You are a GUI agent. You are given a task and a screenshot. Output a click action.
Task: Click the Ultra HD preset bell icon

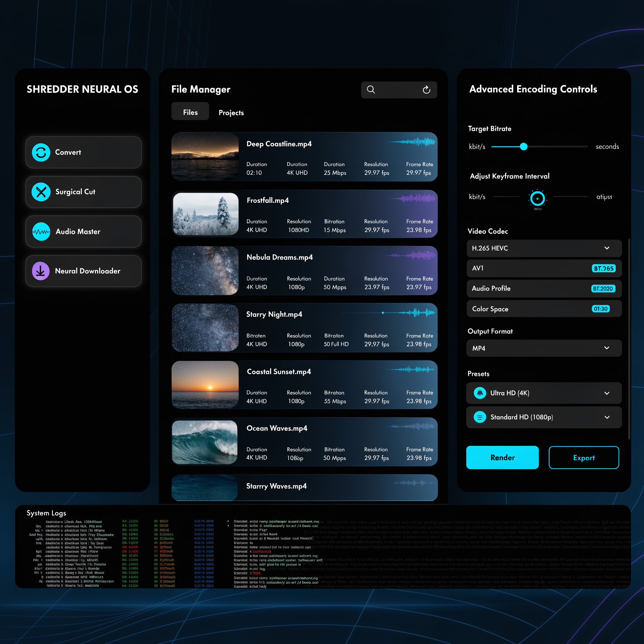[x=480, y=393]
